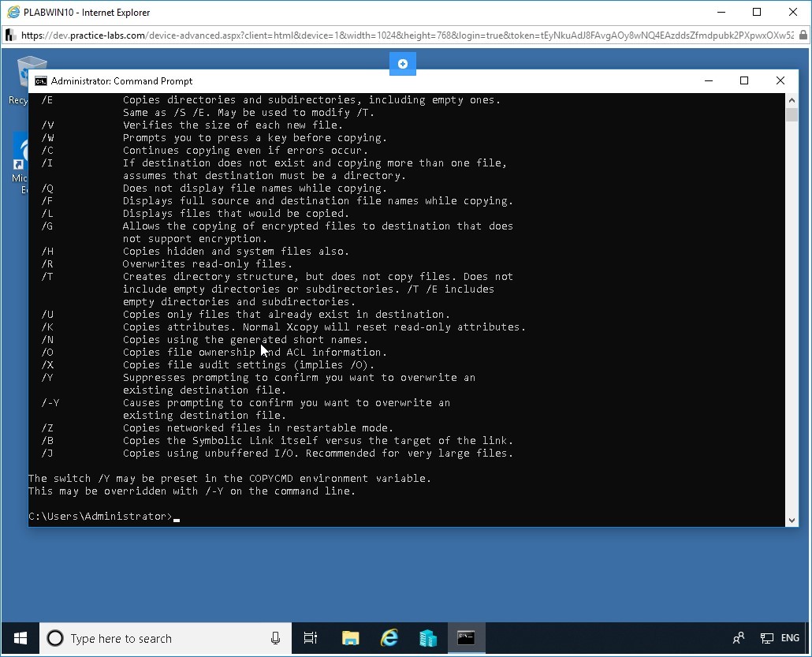
Task: Click 'Continues copying even if errors occur.'
Action: [x=245, y=151]
